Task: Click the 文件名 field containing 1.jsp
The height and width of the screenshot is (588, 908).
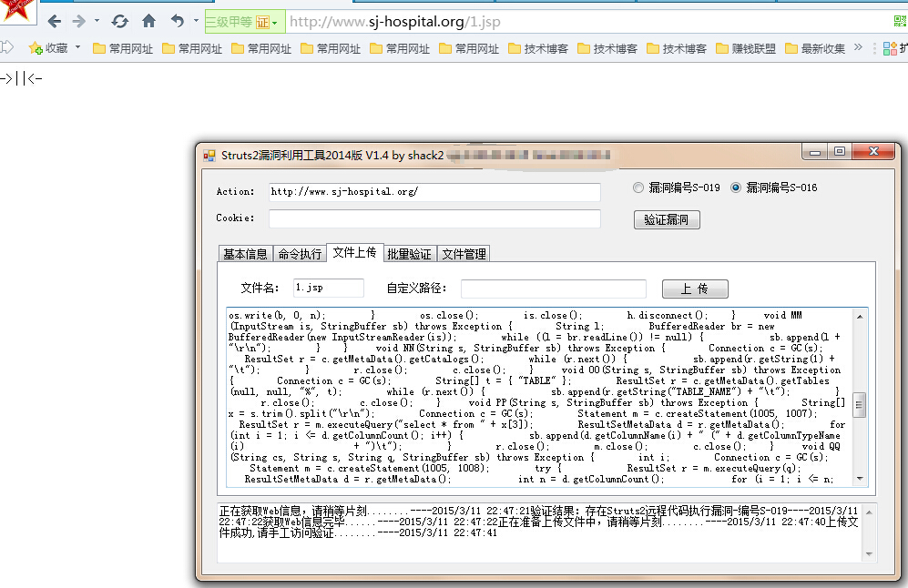Action: pyautogui.click(x=329, y=288)
